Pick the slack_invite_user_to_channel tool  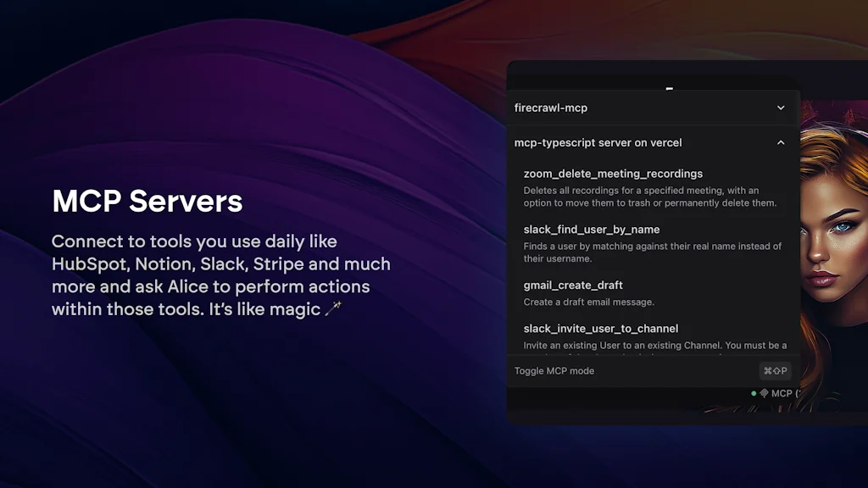point(601,329)
